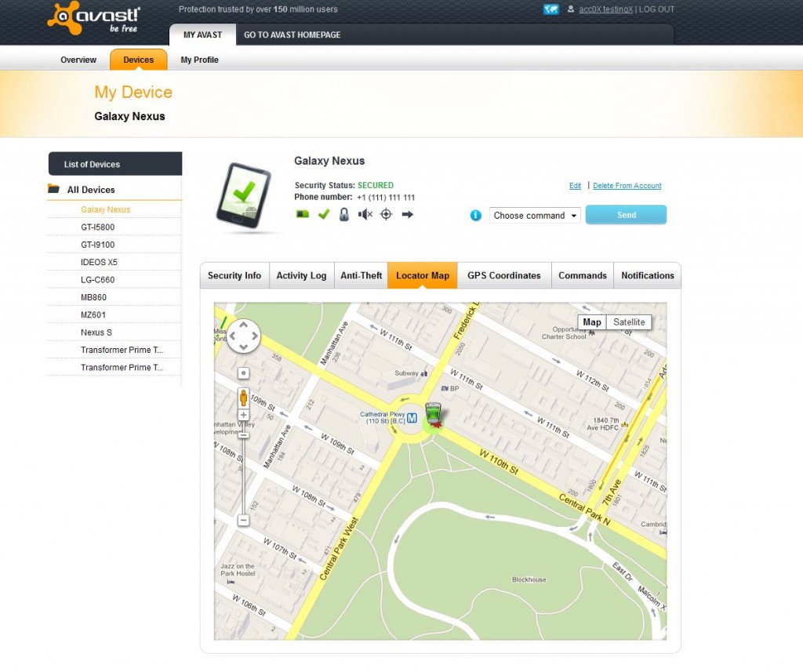803x672 pixels.
Task: Click the black right-arrow forwarding icon
Action: pyautogui.click(x=407, y=214)
